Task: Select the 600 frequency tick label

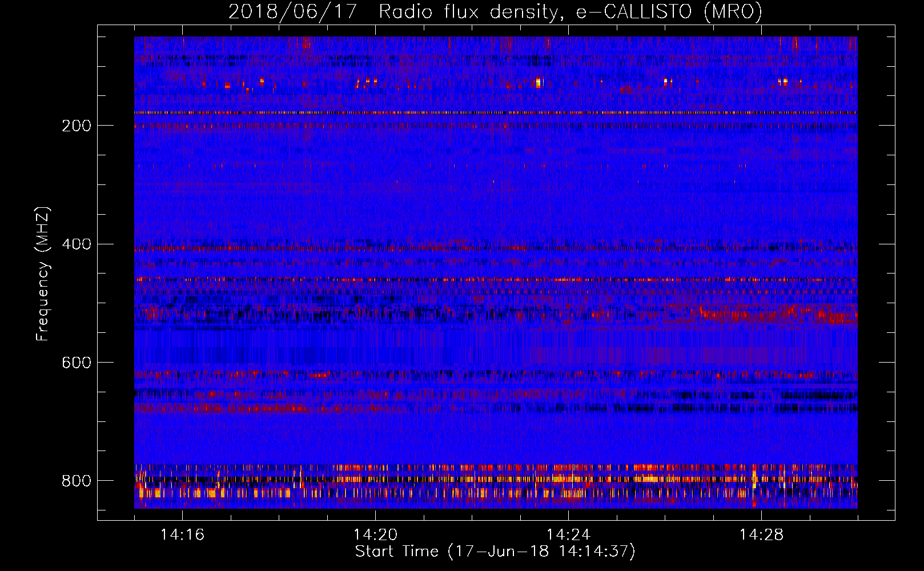Action: point(76,363)
